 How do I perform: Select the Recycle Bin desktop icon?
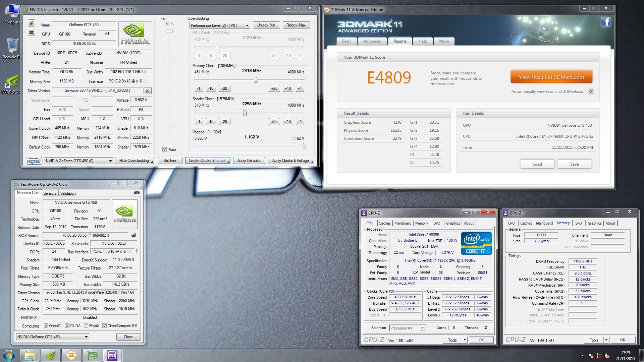[x=12, y=49]
